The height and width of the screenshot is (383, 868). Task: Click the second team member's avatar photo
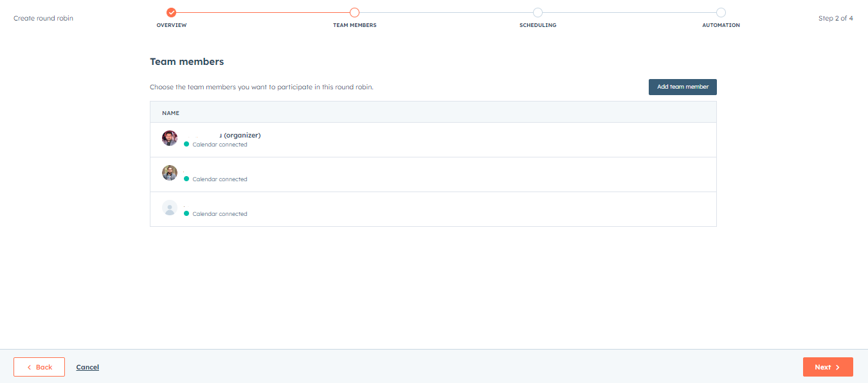(x=169, y=173)
